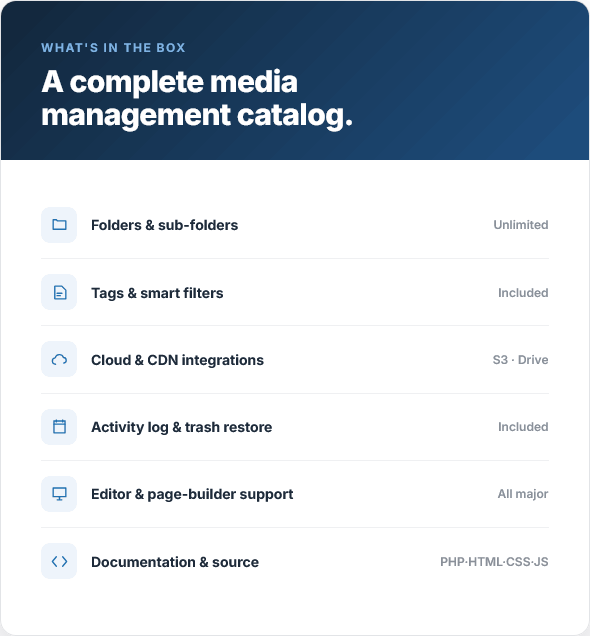The height and width of the screenshot is (636, 590).
Task: Select the 'Documentation & source' label
Action: (x=175, y=562)
